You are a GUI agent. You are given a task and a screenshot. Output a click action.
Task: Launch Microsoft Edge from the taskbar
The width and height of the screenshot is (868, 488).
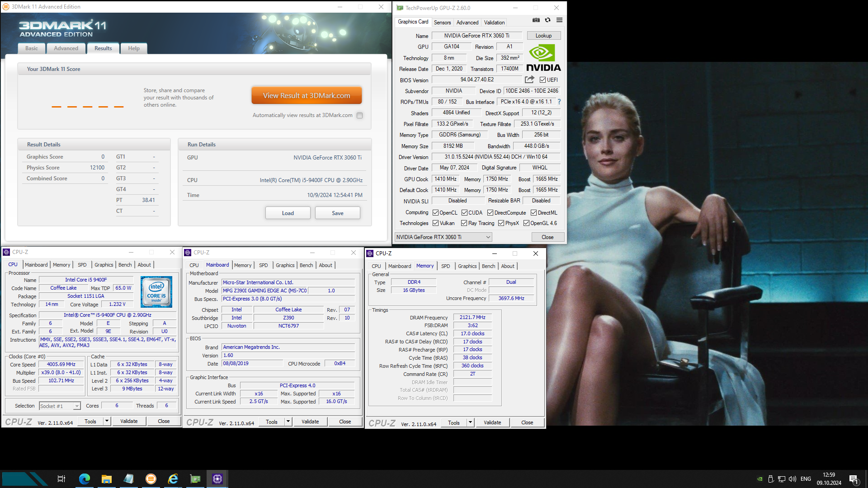[x=84, y=479]
